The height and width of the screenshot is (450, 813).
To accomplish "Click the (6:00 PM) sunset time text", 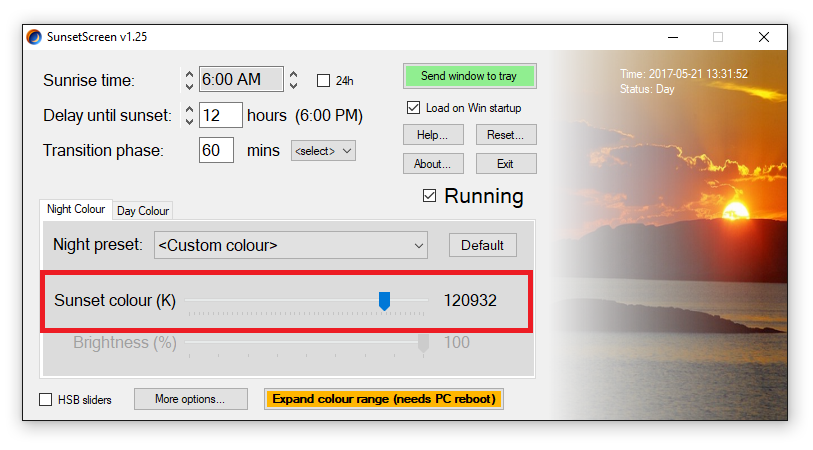I will 329,115.
